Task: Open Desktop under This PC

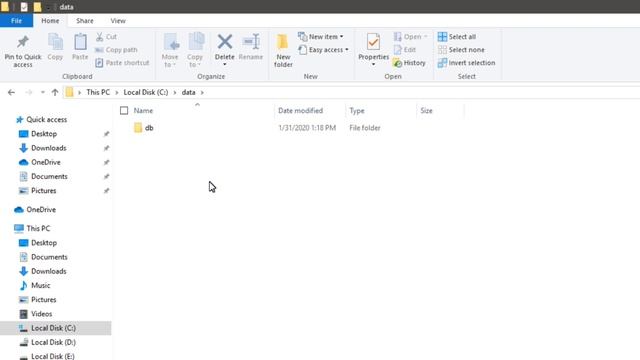Action: click(x=44, y=243)
